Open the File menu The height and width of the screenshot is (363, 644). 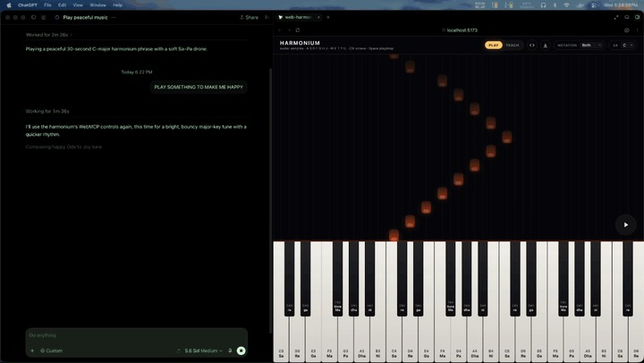(x=47, y=5)
